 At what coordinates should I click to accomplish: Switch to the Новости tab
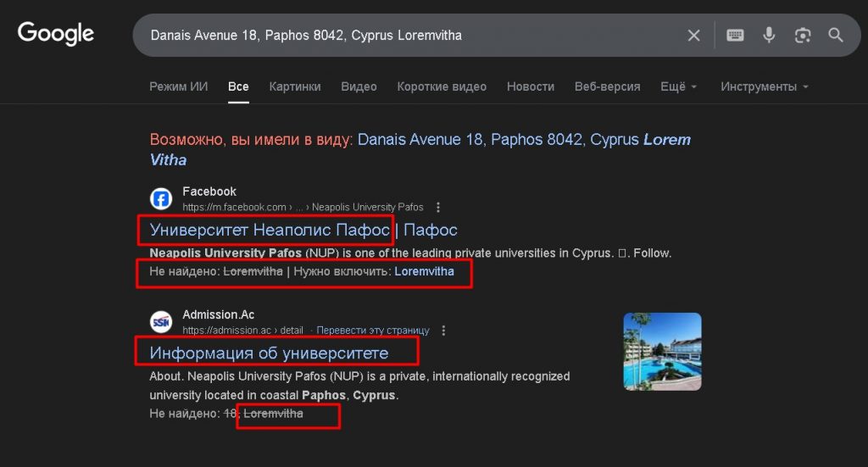(531, 86)
